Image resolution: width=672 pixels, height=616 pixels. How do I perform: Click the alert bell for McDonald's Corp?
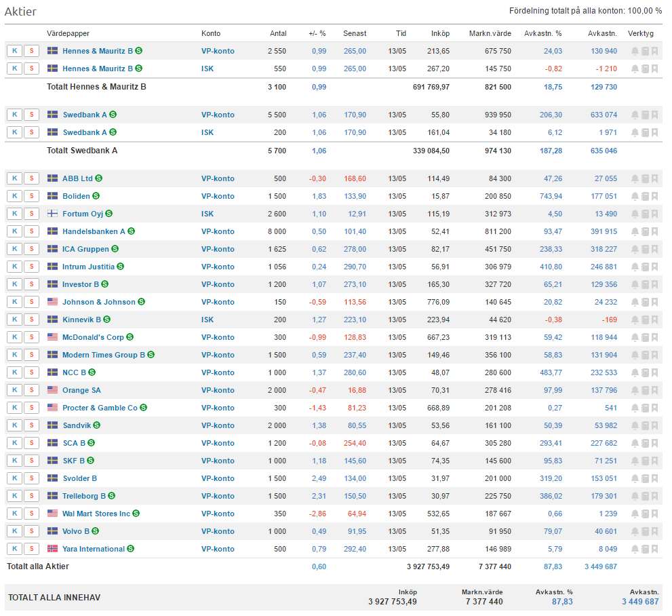point(635,337)
